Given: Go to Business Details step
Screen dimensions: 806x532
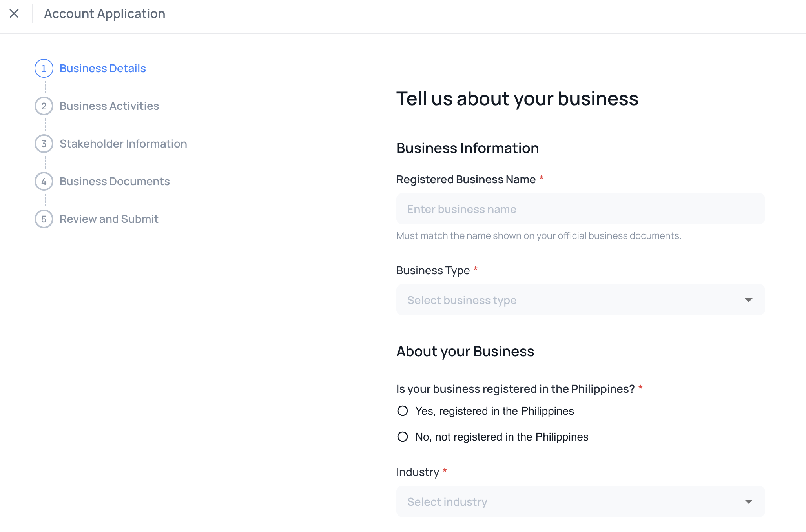Looking at the screenshot, I should pyautogui.click(x=103, y=69).
